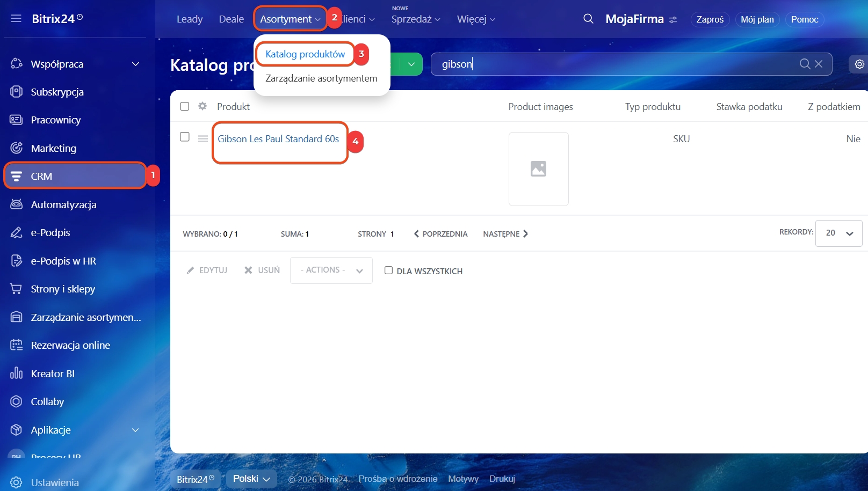The image size is (868, 491).
Task: Go to previous page (Poprzednia)
Action: point(440,234)
